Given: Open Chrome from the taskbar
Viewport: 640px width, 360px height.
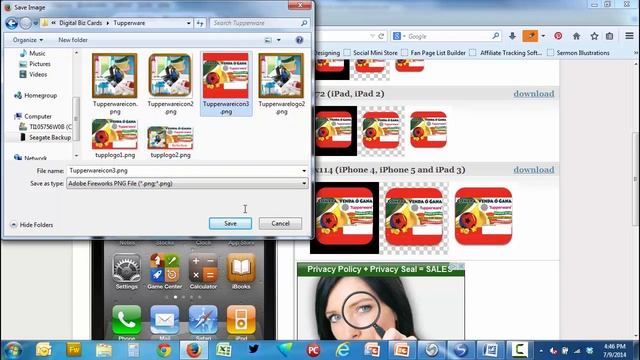Looking at the screenshot, I should [x=164, y=350].
